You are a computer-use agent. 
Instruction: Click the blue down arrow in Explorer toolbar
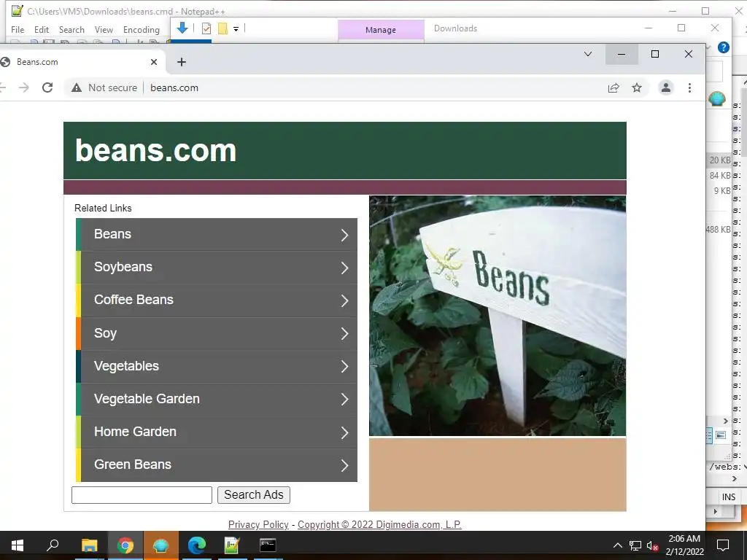tap(182, 28)
